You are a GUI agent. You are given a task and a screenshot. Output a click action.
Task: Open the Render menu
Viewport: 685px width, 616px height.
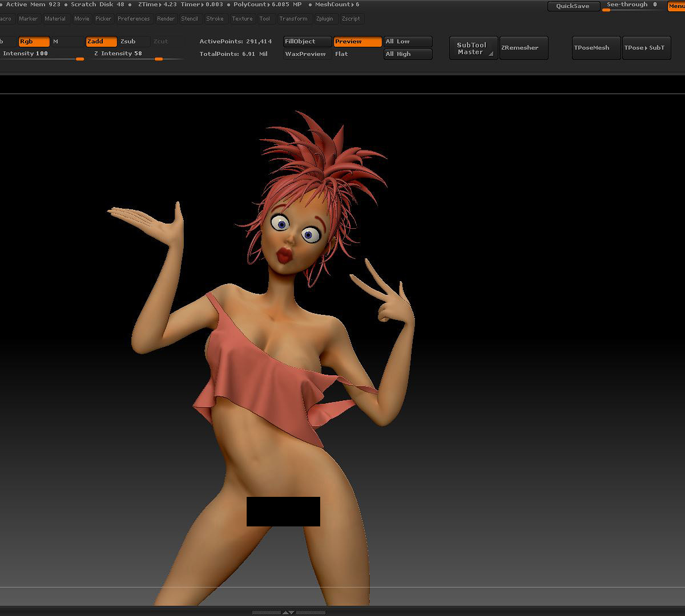pos(166,19)
